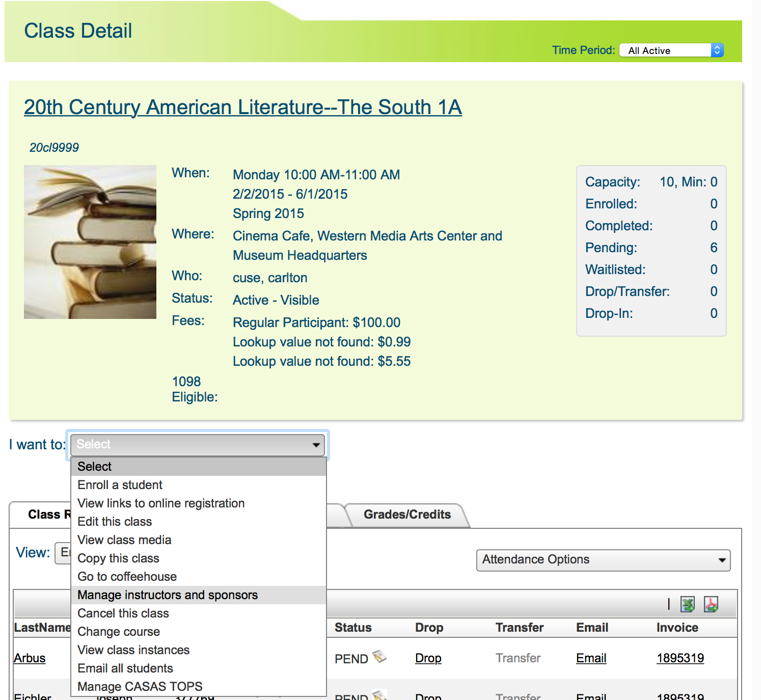Image resolution: width=761 pixels, height=700 pixels.
Task: Open the class title link
Action: 243,107
